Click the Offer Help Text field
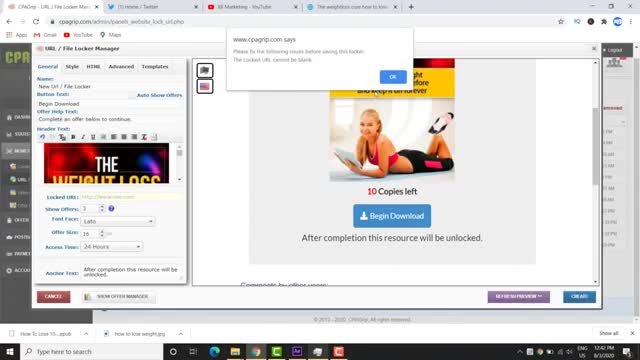Screen dimensions: 640x360 tap(110, 119)
